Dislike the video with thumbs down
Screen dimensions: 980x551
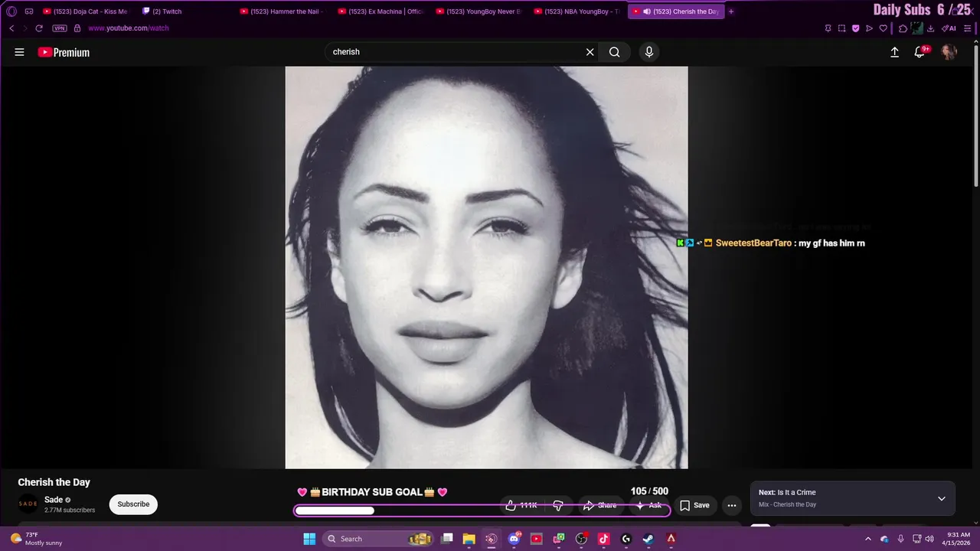[558, 505]
